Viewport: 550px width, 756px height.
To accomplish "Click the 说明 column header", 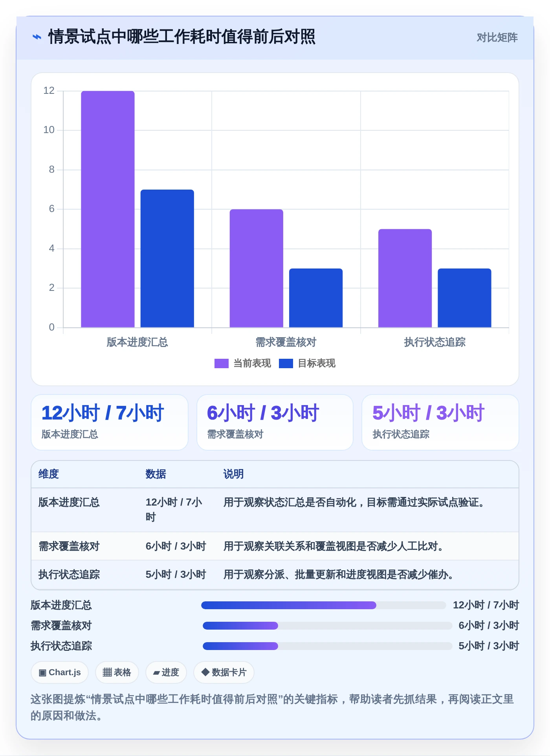I will click(233, 474).
